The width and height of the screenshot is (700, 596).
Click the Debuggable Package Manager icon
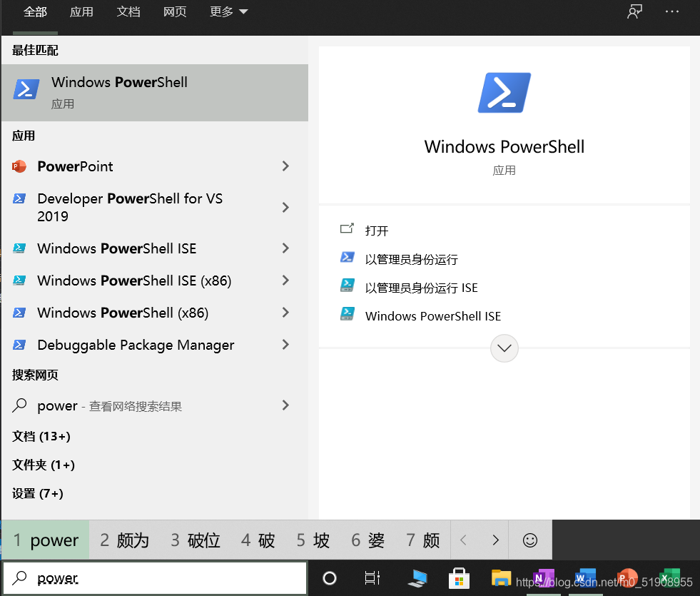19,345
